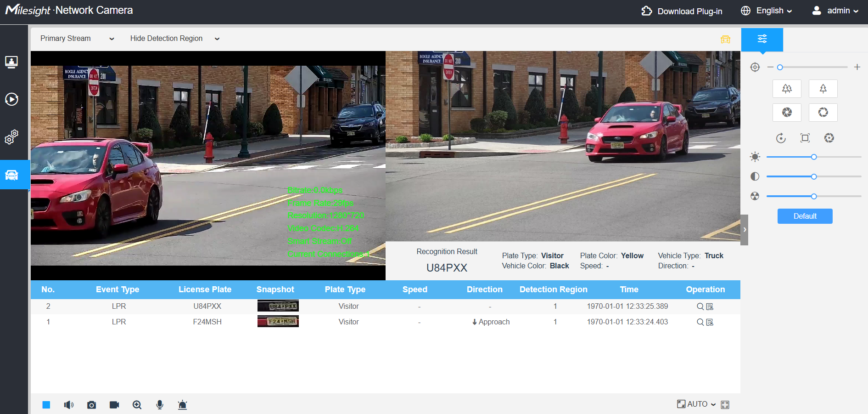868x414 pixels.
Task: Click the Milesight Network Camera logo
Action: point(69,10)
